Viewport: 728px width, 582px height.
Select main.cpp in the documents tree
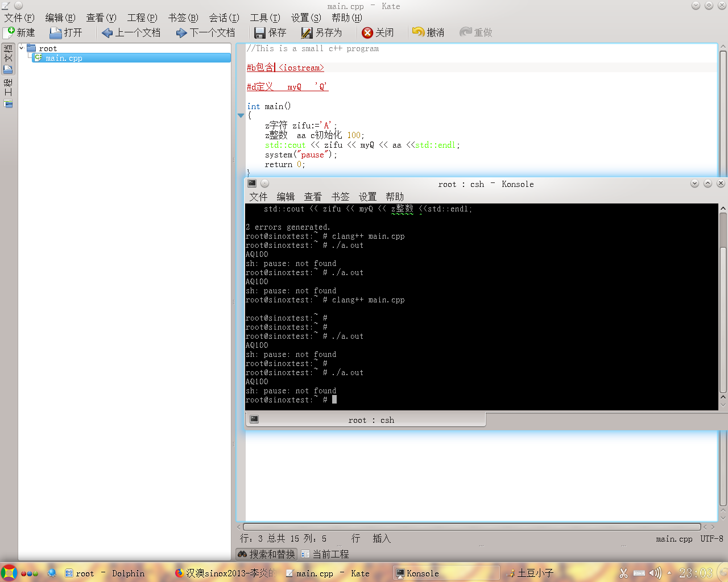[x=131, y=58]
